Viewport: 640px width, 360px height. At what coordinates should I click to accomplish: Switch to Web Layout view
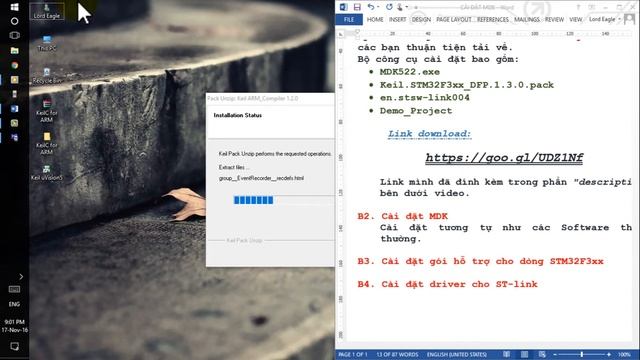pos(542,354)
